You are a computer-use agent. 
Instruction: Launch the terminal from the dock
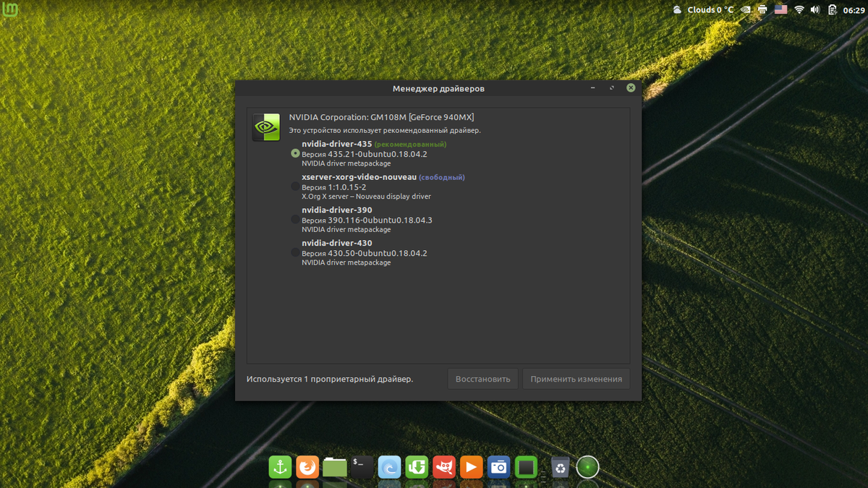pos(362,467)
